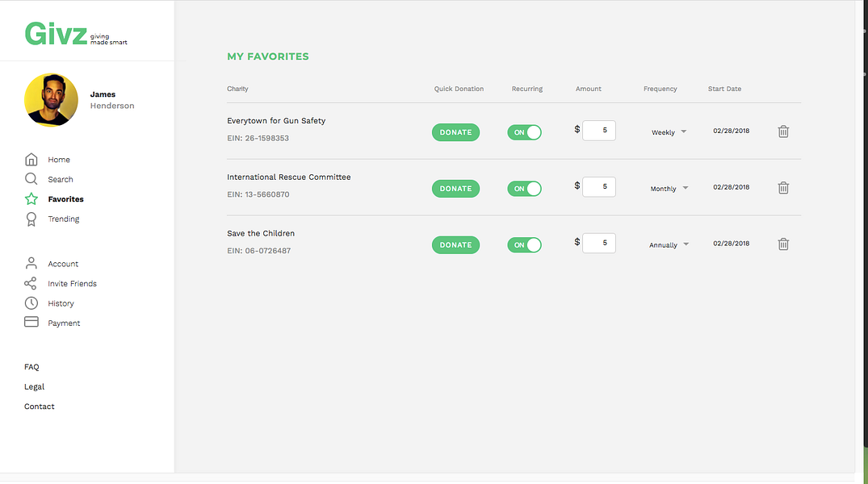Screen dimensions: 868x484
Task: Open James Henderson's profile photo
Action: (x=51, y=100)
